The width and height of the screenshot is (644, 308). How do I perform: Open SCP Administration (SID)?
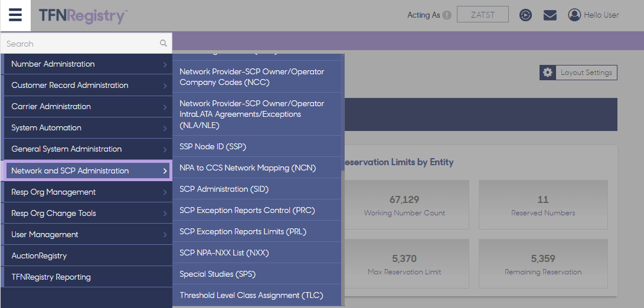point(257,189)
